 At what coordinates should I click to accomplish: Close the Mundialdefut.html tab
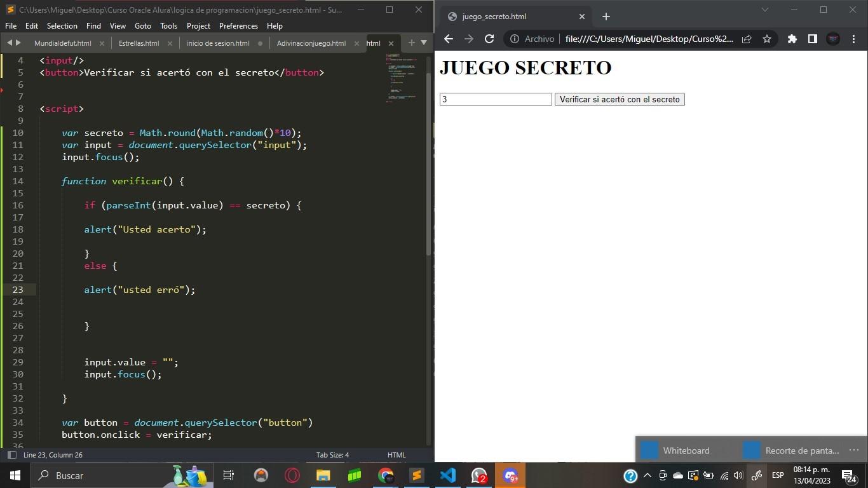(102, 43)
